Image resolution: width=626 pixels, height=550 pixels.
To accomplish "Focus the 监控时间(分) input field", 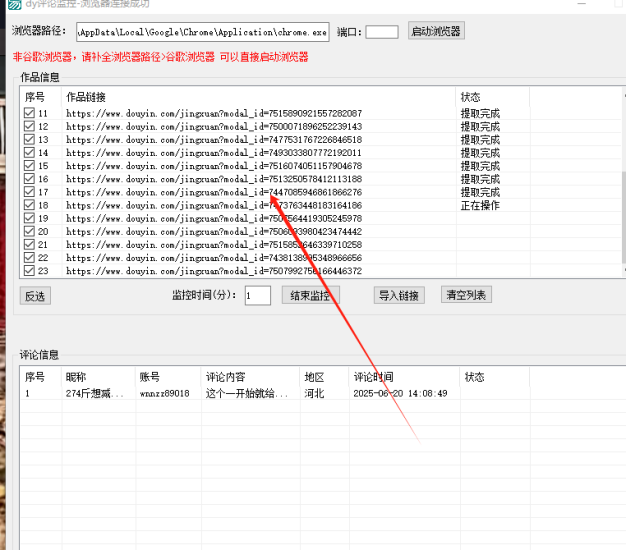I will (x=258, y=296).
